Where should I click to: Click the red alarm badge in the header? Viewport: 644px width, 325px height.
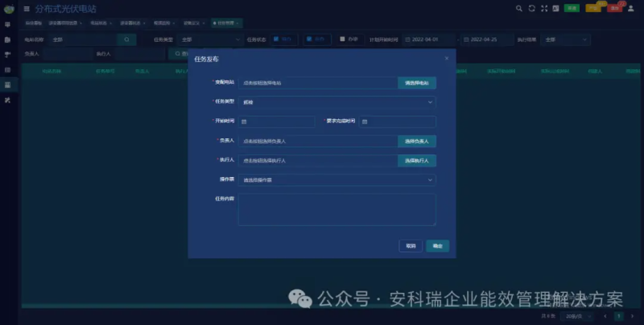615,8
